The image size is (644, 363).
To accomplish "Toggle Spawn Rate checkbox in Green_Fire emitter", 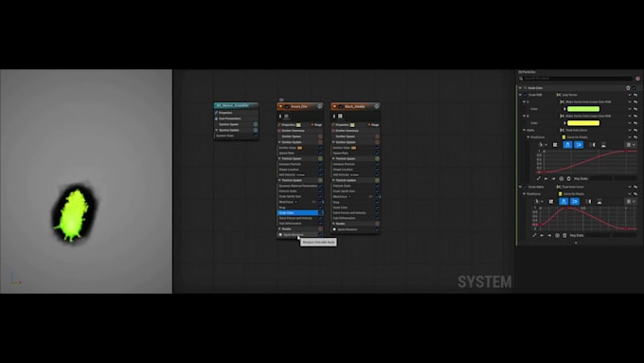I will coord(320,153).
